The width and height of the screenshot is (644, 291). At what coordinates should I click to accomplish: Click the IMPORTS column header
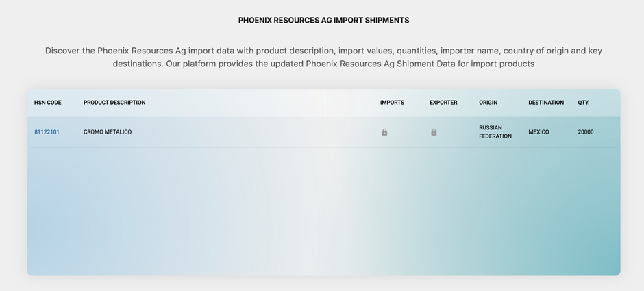(392, 103)
